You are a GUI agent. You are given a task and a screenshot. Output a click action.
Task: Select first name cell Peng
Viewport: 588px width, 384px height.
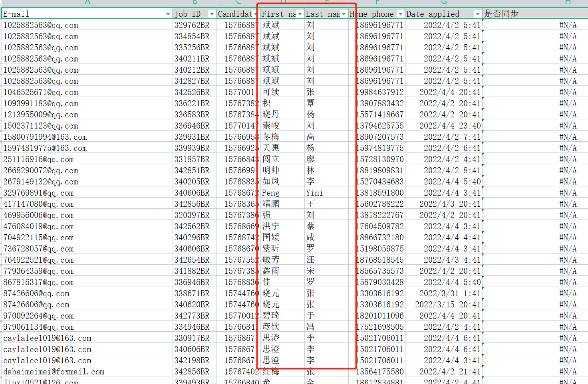(271, 193)
